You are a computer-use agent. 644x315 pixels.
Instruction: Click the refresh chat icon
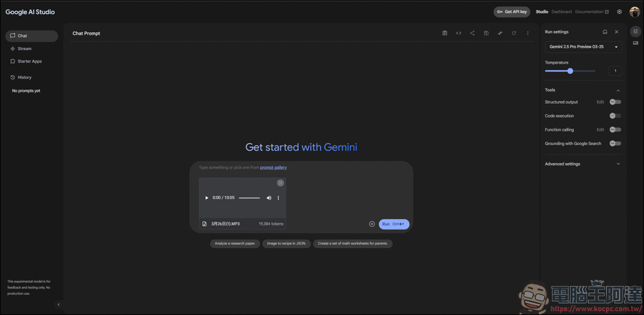coord(514,33)
